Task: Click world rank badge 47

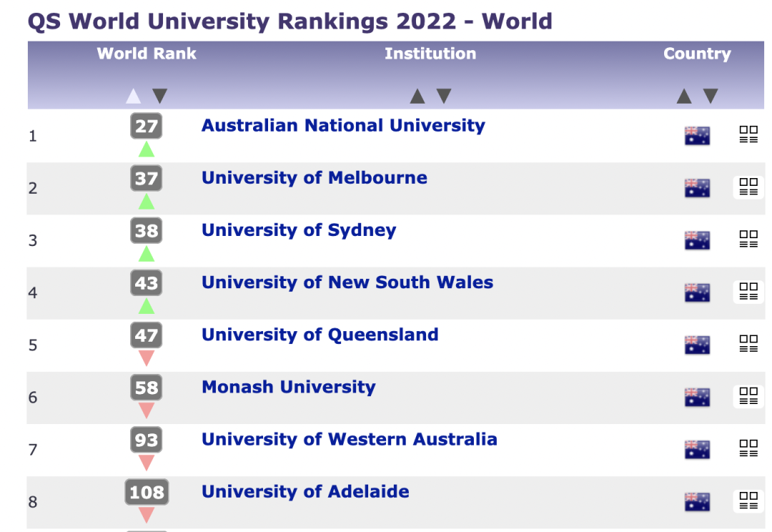Action: click(147, 335)
